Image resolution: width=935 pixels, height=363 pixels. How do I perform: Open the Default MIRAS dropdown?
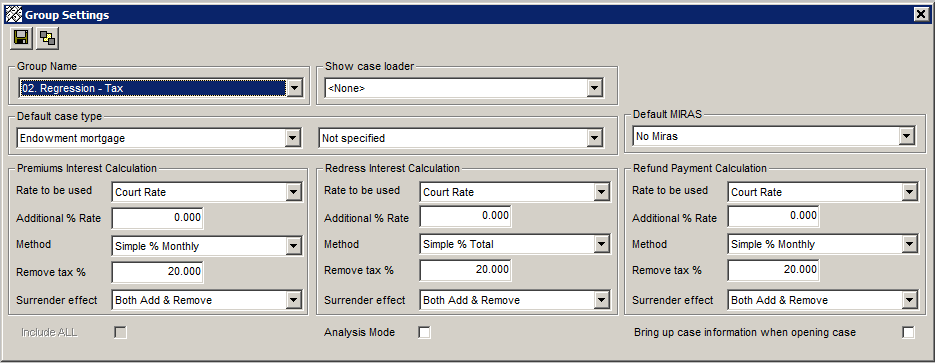907,136
